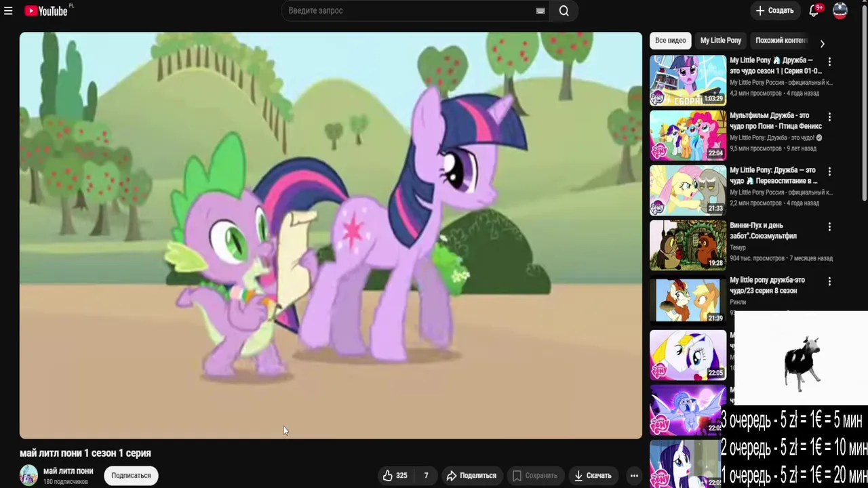Select the My Little Pony chip
Image resolution: width=868 pixels, height=488 pixels.
point(721,41)
